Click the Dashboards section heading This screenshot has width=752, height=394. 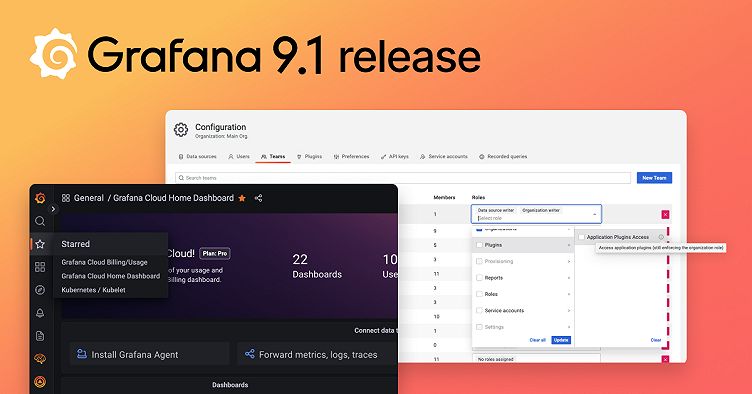(x=230, y=385)
